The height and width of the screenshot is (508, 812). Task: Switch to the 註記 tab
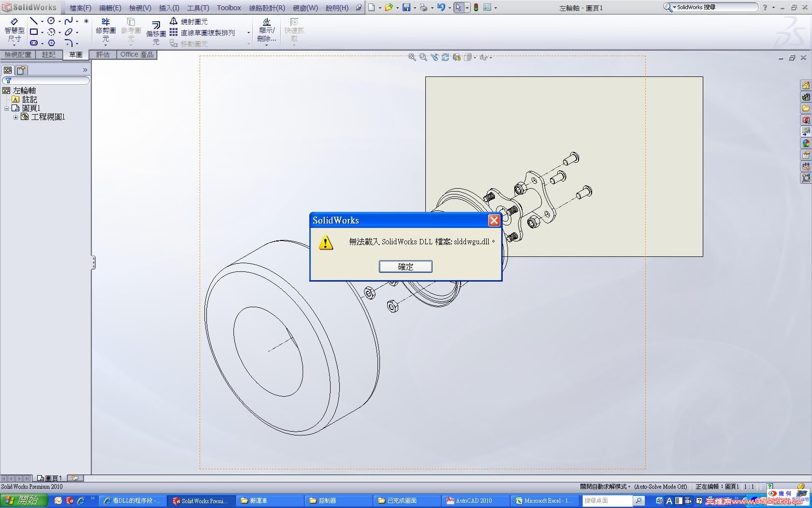(x=49, y=55)
